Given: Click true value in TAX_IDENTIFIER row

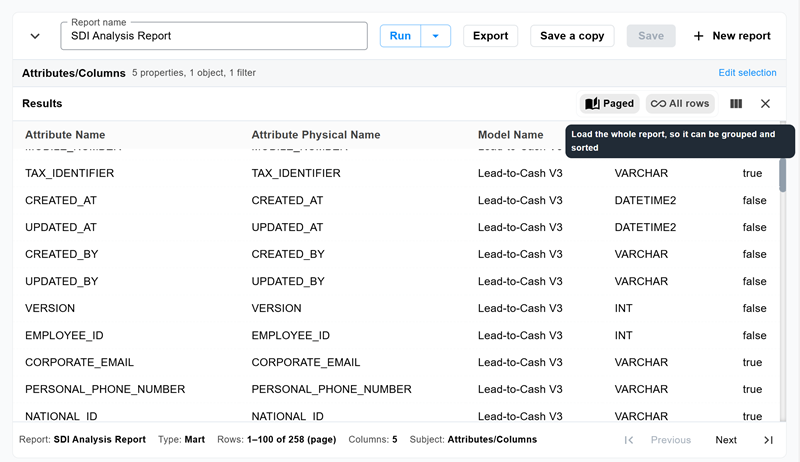Looking at the screenshot, I should point(752,173).
